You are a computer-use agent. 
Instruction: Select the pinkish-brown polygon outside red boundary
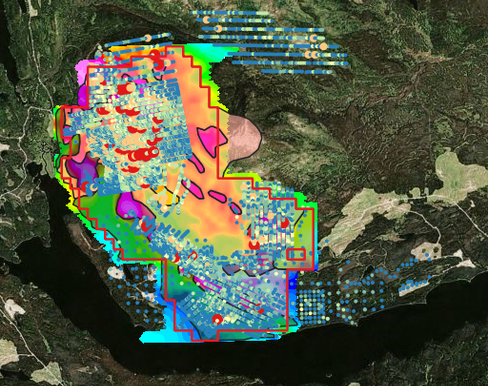244,137
